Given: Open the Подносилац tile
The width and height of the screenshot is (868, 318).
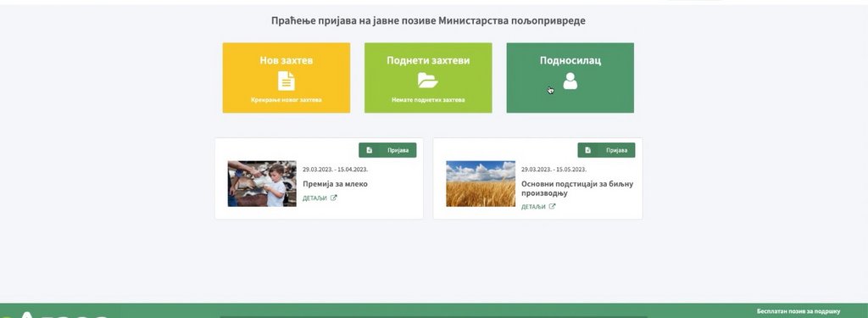Looking at the screenshot, I should 570,77.
